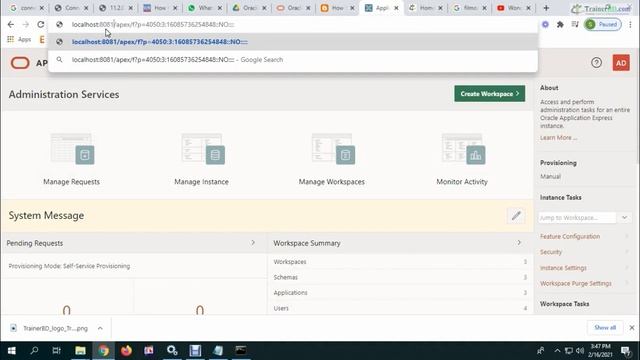Open the command prompt in taskbar
This screenshot has width=640, height=360.
click(241, 351)
